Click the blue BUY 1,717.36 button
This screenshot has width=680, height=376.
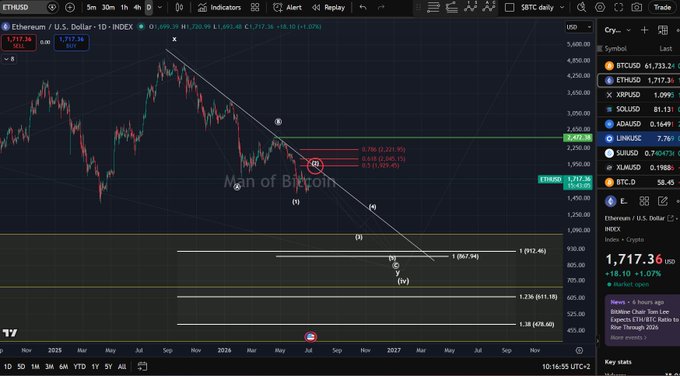[x=71, y=42]
